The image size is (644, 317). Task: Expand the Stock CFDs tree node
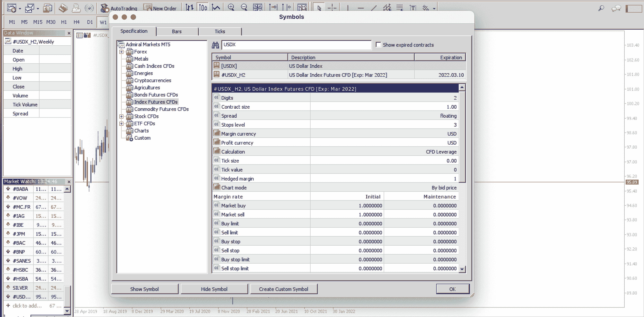pos(121,116)
